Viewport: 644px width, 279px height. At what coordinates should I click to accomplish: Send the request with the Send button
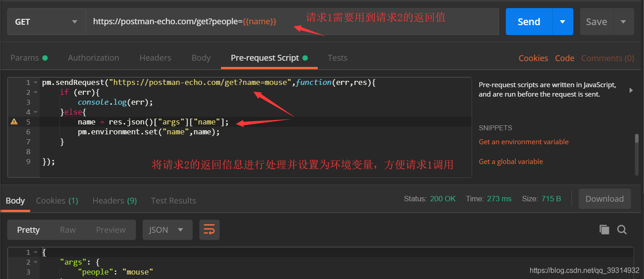tap(529, 22)
